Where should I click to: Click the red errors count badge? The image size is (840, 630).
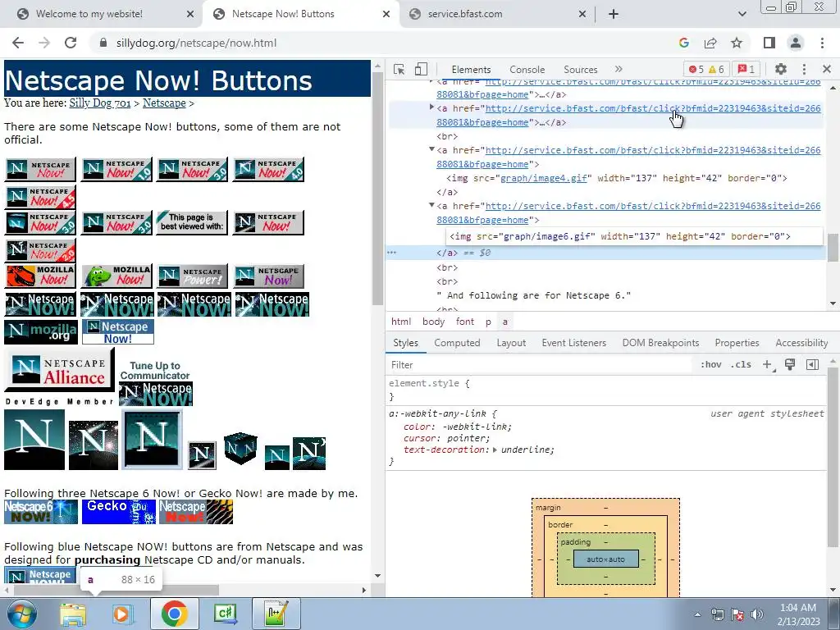(696, 69)
